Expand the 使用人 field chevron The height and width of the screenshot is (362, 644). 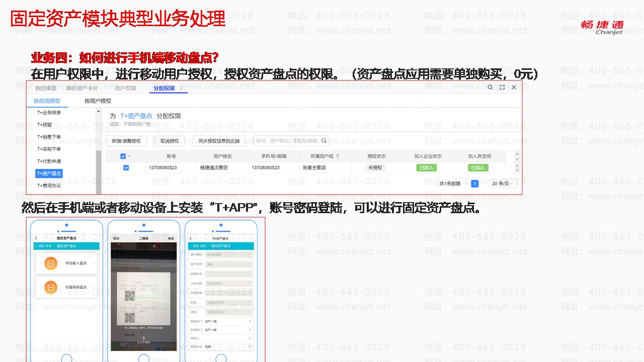250,339
